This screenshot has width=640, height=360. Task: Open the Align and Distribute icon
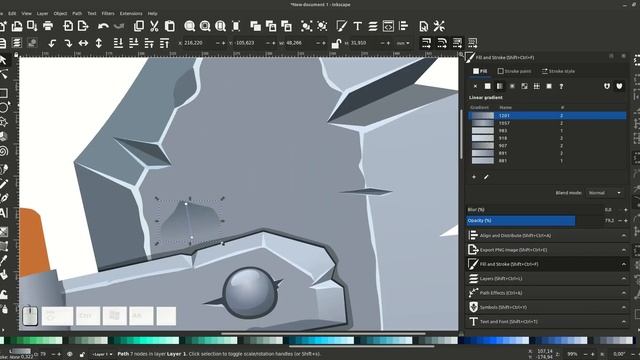pos(404,26)
